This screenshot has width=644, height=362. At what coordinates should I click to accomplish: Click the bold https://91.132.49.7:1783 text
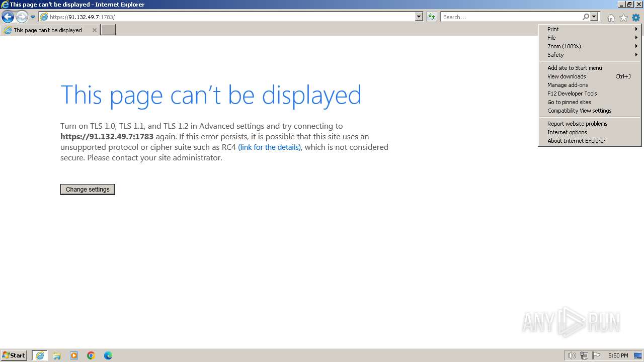[x=107, y=137]
